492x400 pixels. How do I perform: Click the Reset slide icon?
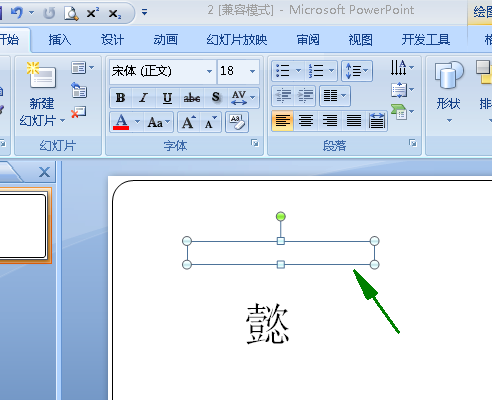tap(79, 90)
